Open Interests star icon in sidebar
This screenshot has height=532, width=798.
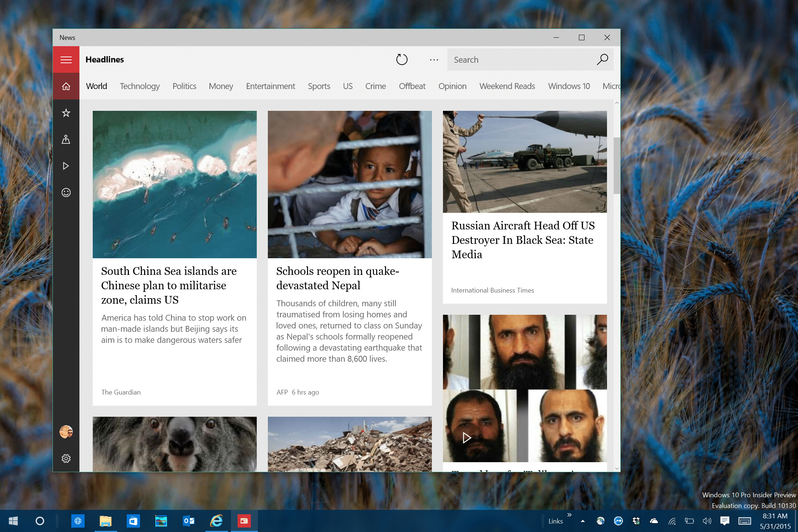click(x=66, y=113)
